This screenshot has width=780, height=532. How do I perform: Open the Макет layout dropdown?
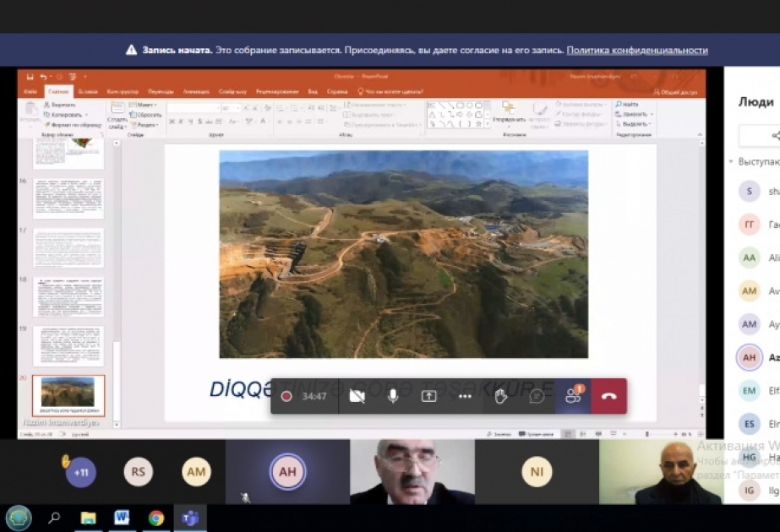143,105
